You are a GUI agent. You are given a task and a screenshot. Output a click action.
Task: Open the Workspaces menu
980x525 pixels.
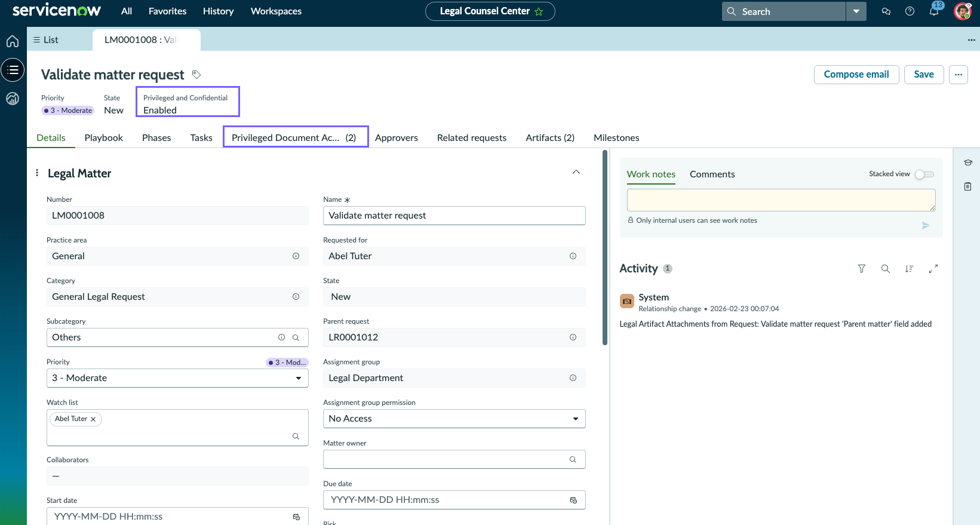click(x=276, y=11)
